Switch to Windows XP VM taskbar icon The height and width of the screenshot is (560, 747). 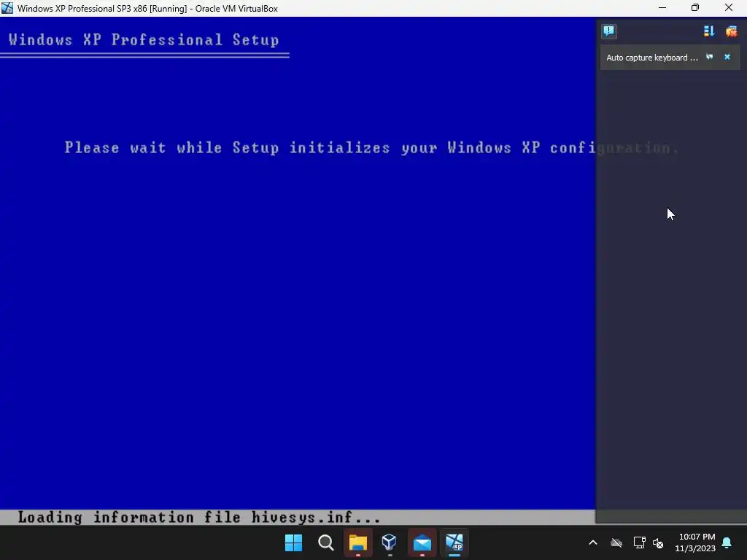(454, 542)
